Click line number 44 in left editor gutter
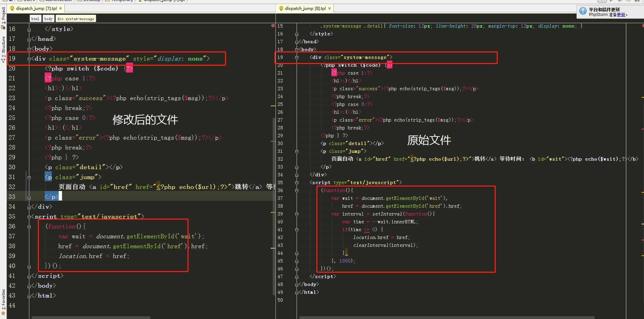This screenshot has width=644, height=319. pyautogui.click(x=12, y=305)
